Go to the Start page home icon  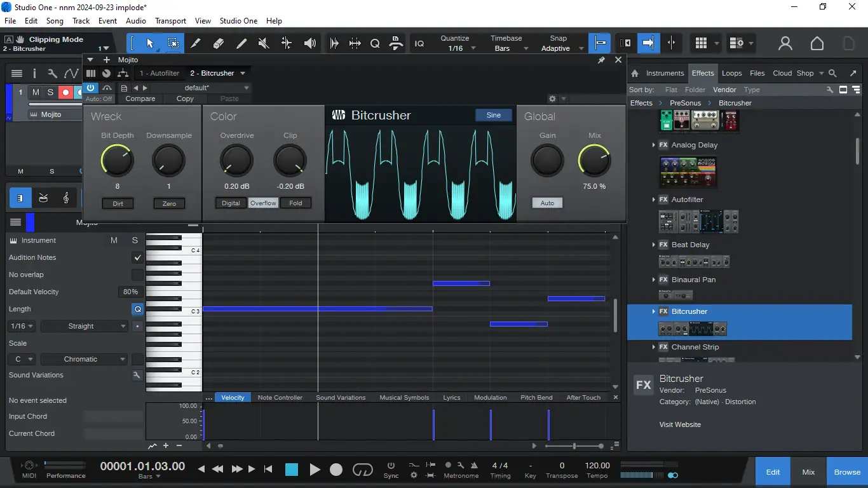(x=817, y=43)
